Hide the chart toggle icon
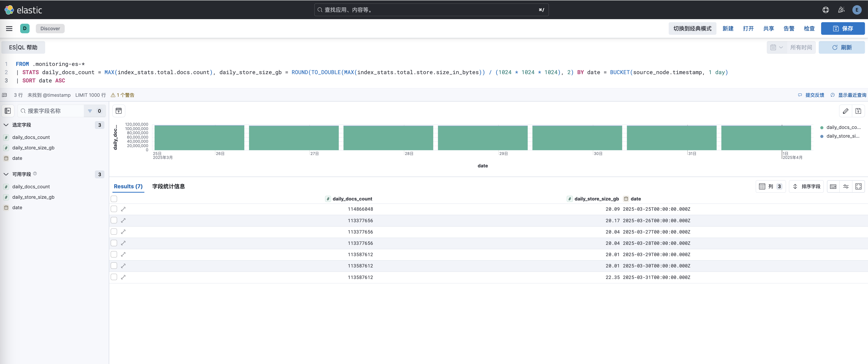The width and height of the screenshot is (868, 364). pos(119,111)
